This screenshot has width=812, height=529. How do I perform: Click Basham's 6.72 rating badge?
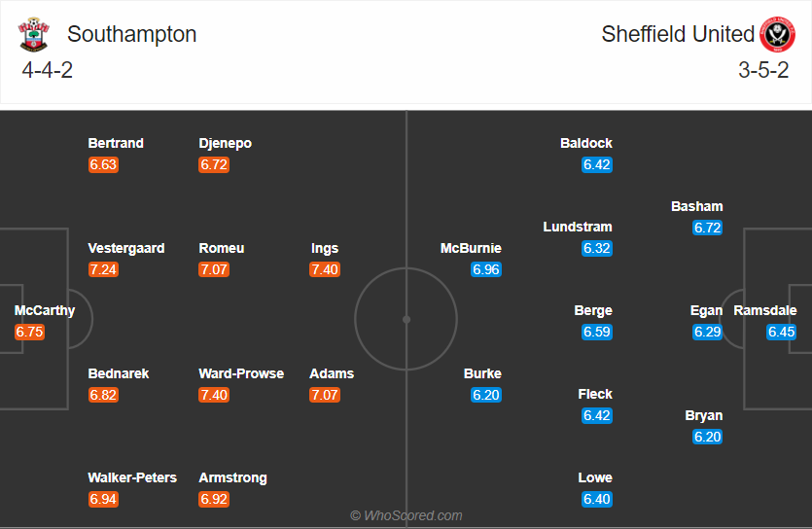click(708, 228)
